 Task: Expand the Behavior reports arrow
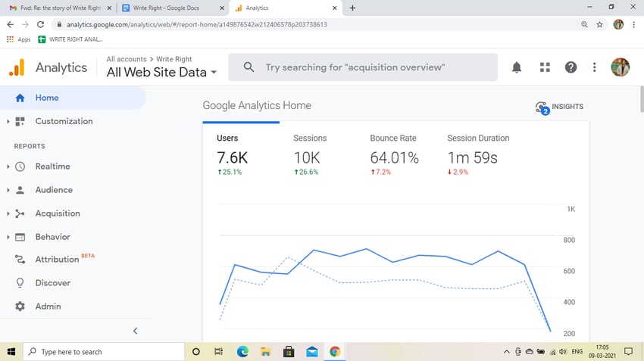(x=8, y=237)
